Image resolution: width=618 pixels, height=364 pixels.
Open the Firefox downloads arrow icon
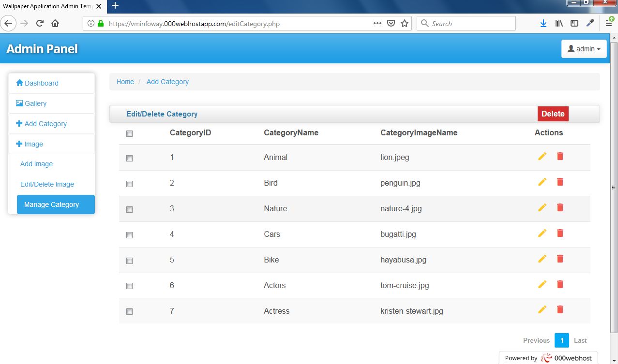[x=543, y=23]
